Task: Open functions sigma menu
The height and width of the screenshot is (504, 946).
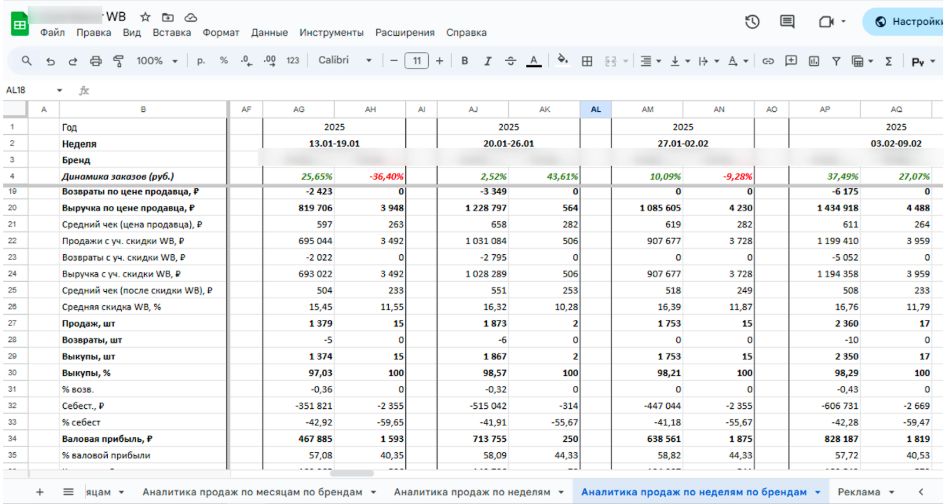Action: coord(888,60)
